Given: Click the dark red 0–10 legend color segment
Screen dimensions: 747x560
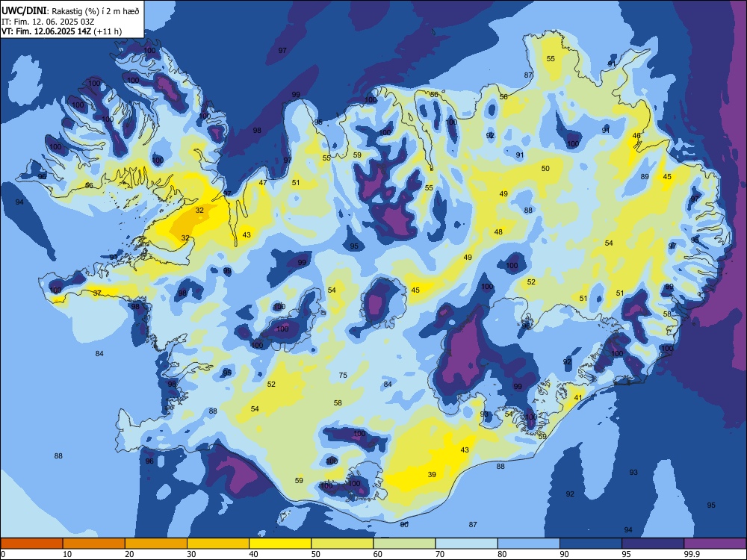Looking at the screenshot, I should click(31, 544).
